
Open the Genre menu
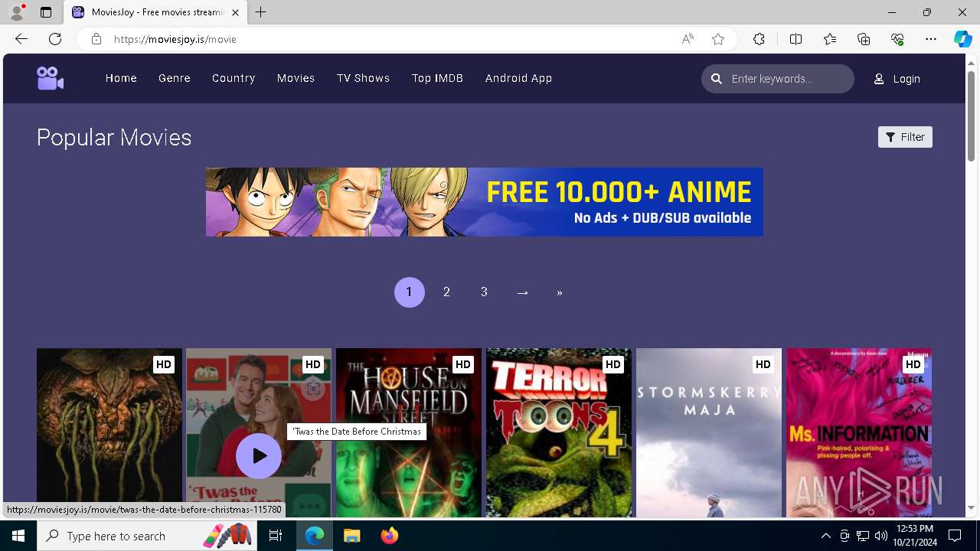[175, 78]
